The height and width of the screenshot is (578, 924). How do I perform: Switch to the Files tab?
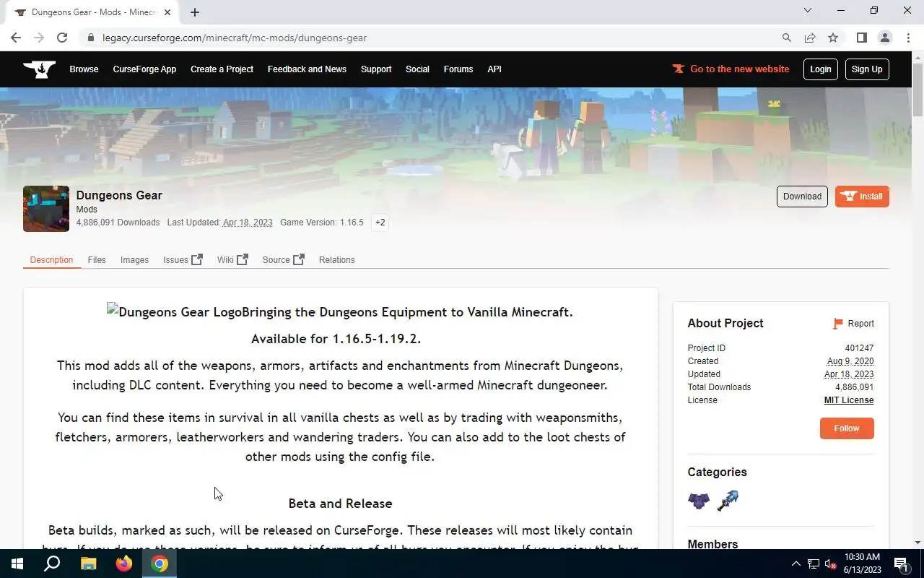pos(97,260)
